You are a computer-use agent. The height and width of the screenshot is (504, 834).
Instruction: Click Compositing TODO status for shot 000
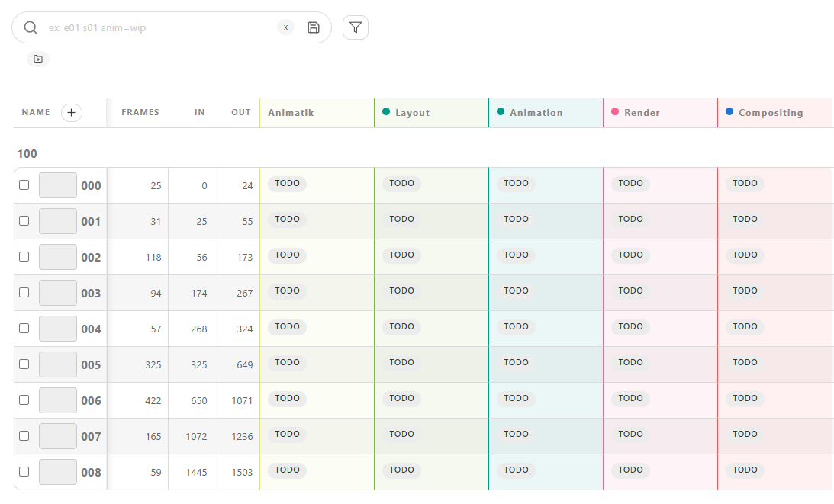point(745,184)
